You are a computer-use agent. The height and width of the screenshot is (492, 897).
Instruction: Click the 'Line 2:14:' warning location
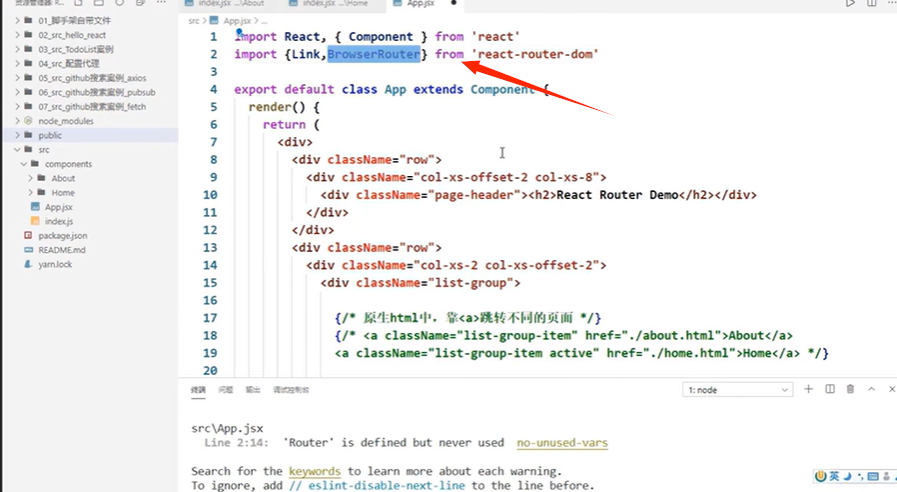click(x=236, y=443)
